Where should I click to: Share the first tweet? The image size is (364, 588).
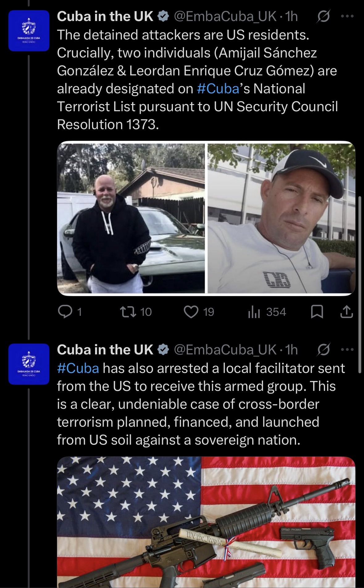point(346,312)
